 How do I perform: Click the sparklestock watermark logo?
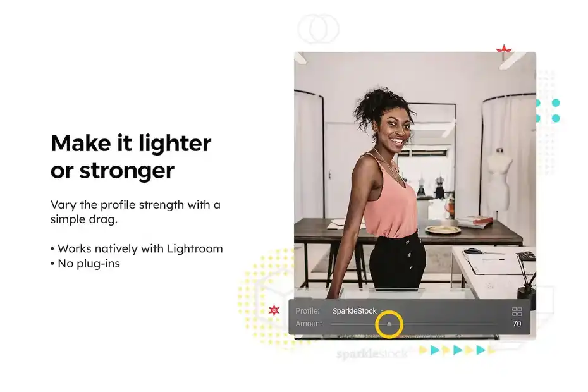coord(372,353)
